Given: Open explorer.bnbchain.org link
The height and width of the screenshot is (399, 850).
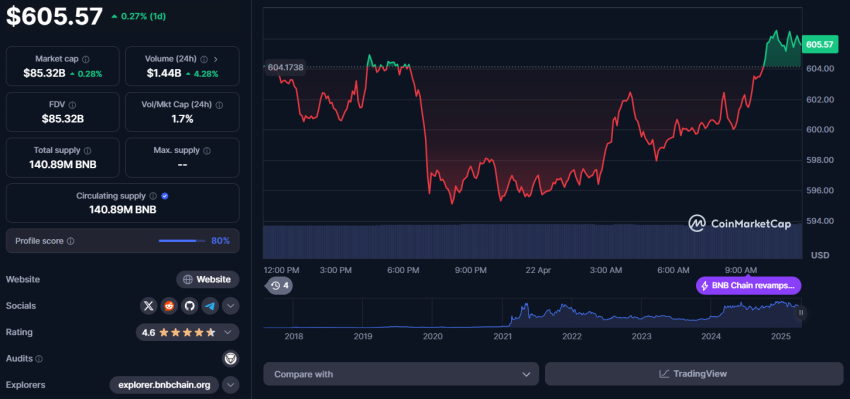Looking at the screenshot, I should (x=164, y=385).
